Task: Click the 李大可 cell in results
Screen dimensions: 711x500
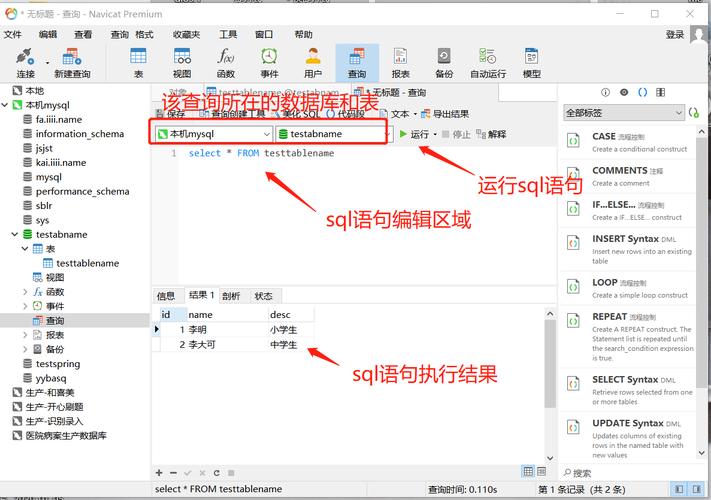Action: pyautogui.click(x=227, y=345)
